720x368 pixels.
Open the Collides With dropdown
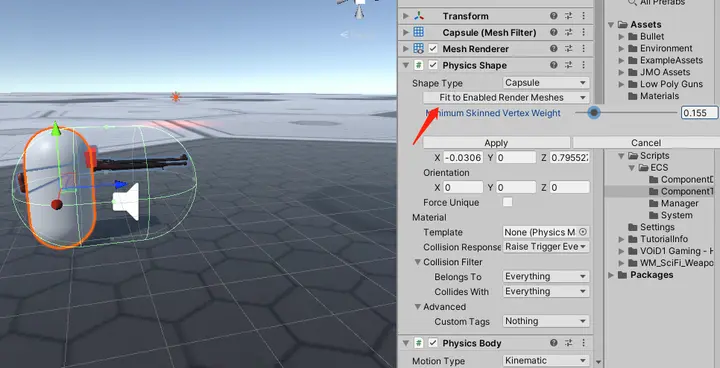(x=546, y=291)
